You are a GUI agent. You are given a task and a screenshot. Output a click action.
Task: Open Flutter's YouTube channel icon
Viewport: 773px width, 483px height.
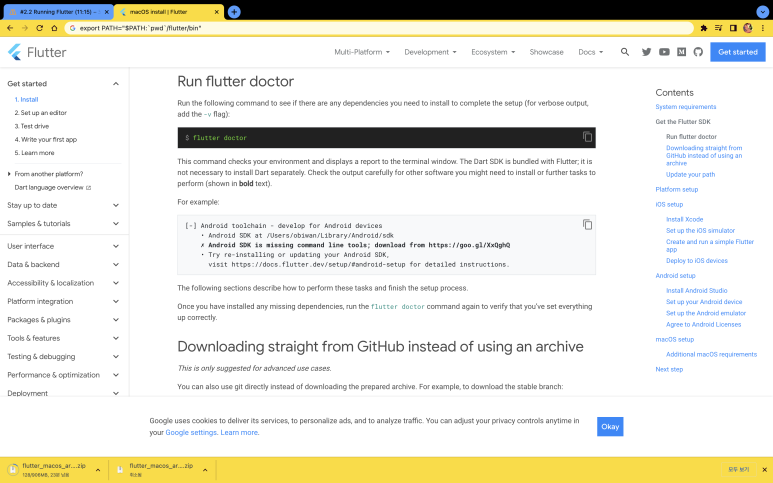point(664,52)
